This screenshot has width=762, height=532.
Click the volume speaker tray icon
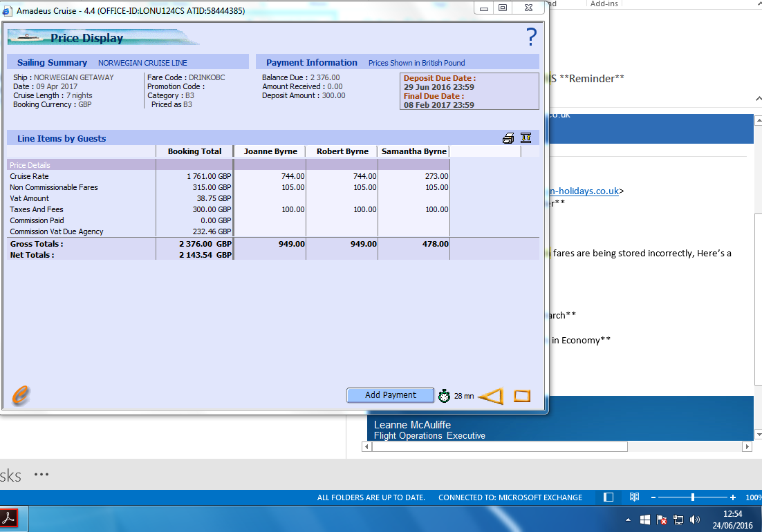pyautogui.click(x=695, y=520)
